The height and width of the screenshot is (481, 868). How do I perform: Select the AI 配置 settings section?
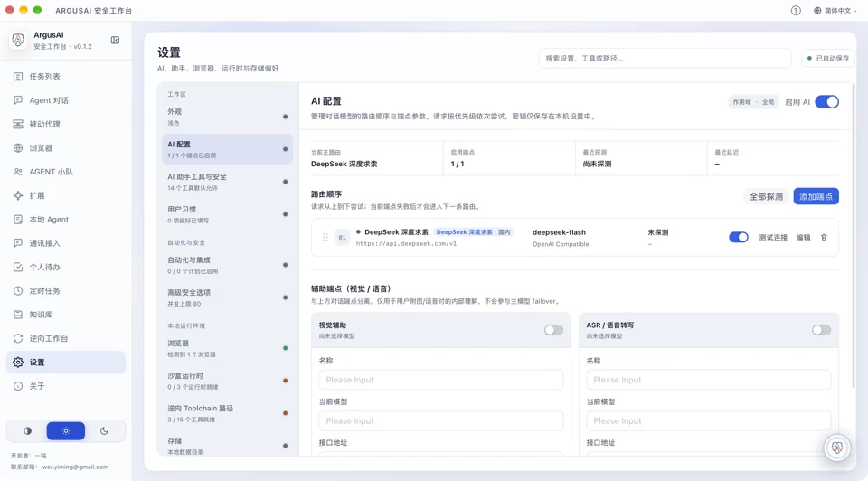click(227, 149)
